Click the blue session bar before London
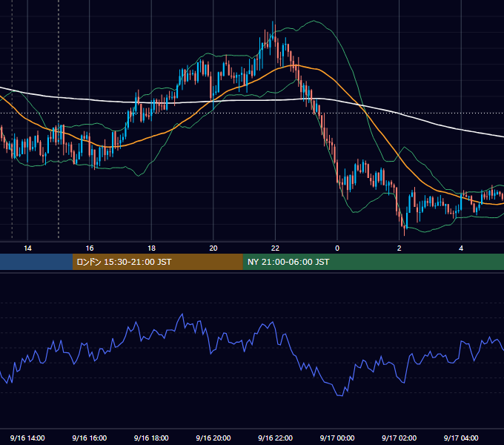This screenshot has height=445, width=504. (36, 262)
